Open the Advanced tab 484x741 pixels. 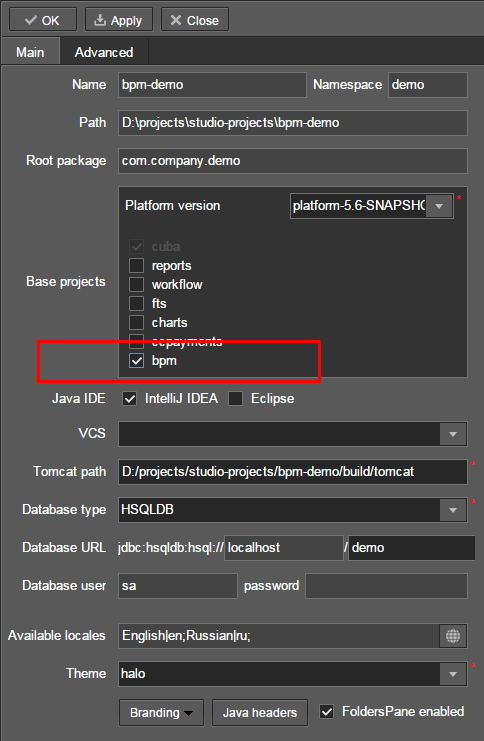(104, 52)
